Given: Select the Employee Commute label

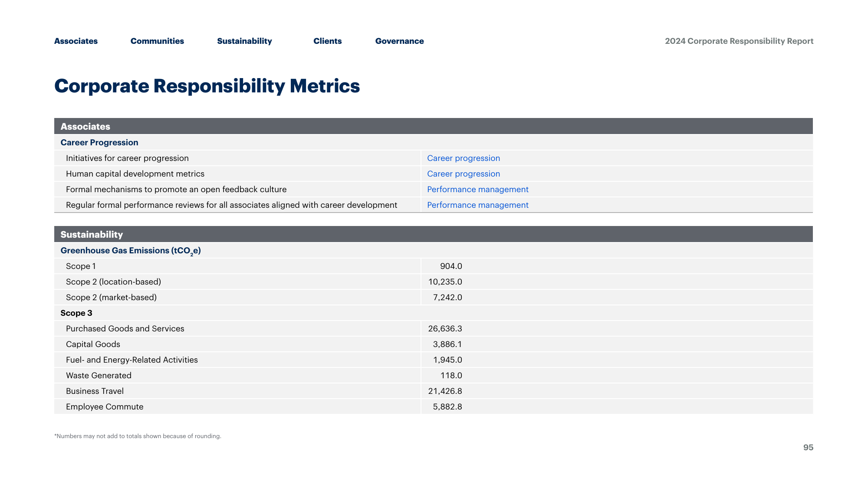Looking at the screenshot, I should 105,407.
